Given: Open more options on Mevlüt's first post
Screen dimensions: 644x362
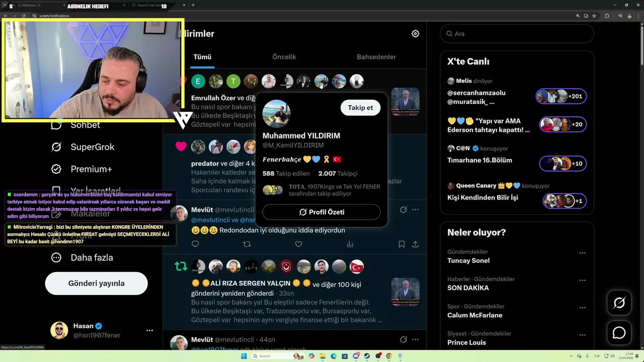Looking at the screenshot, I should tap(415, 210).
